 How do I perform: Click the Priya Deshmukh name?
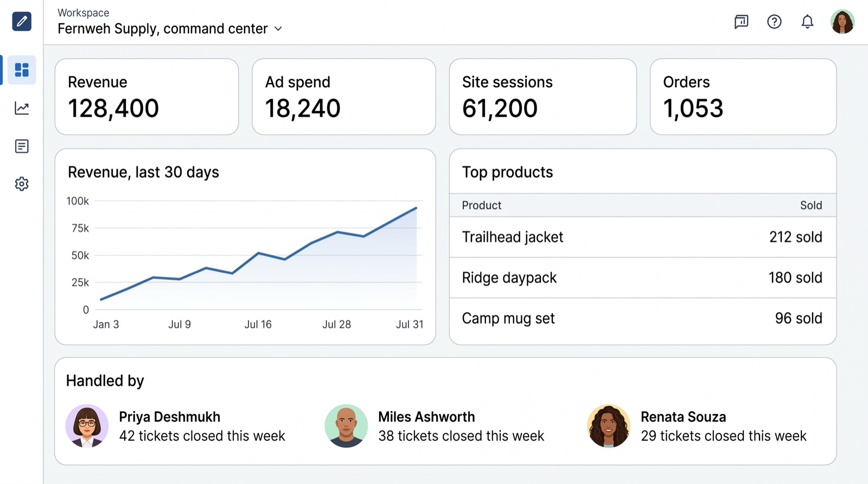[170, 417]
